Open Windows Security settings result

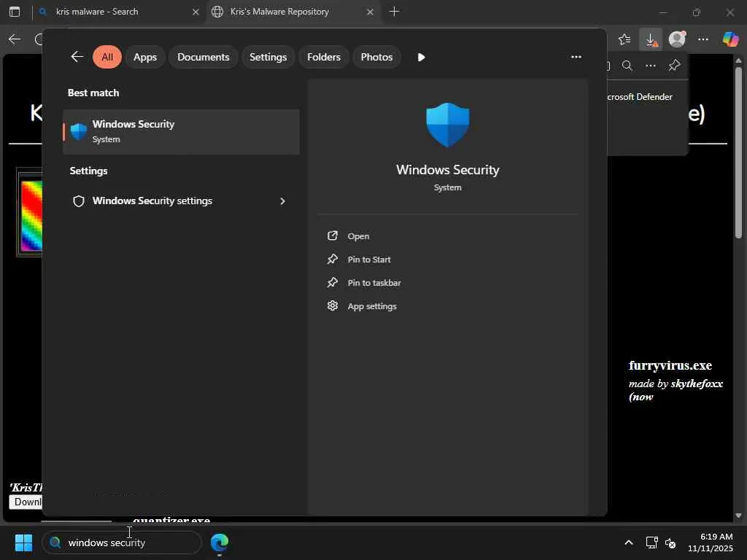181,201
